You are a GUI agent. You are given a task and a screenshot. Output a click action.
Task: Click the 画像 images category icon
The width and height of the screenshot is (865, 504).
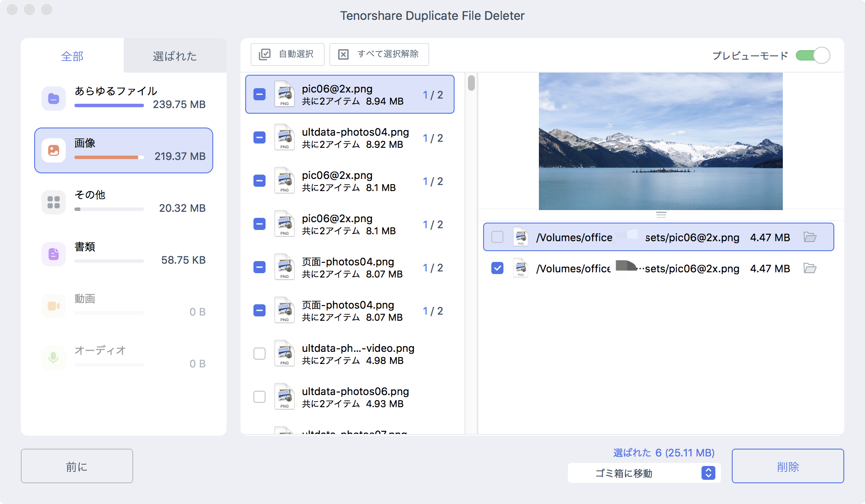(x=54, y=150)
